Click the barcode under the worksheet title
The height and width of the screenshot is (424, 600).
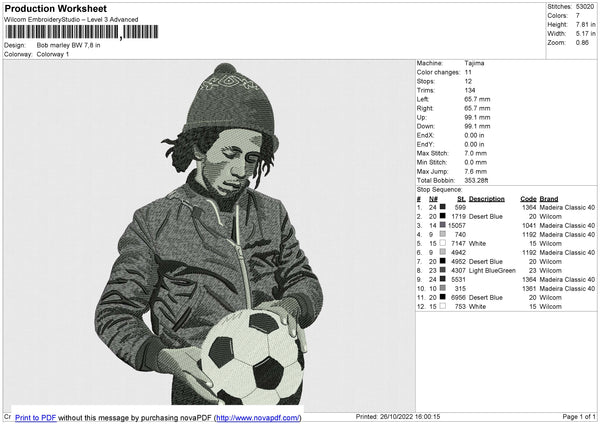point(82,32)
